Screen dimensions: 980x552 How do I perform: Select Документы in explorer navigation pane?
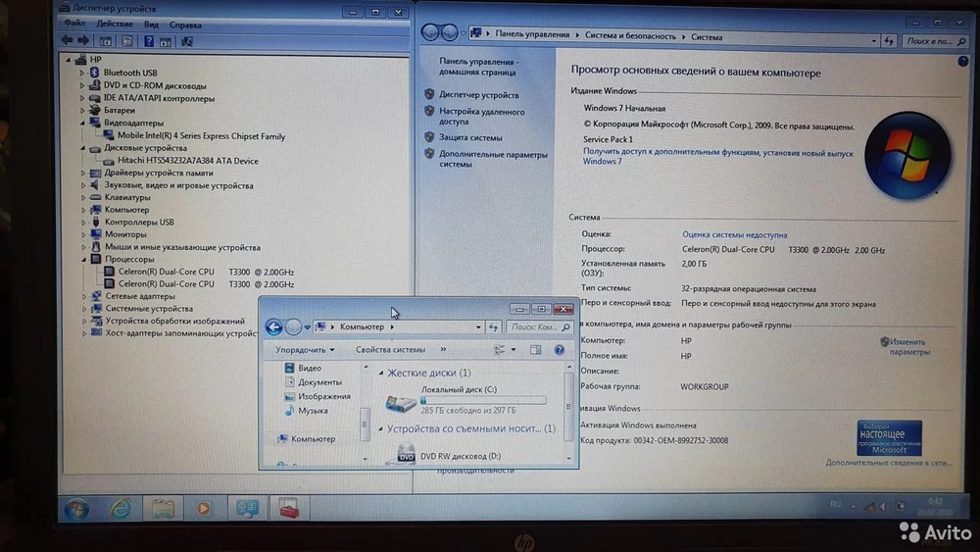(319, 382)
